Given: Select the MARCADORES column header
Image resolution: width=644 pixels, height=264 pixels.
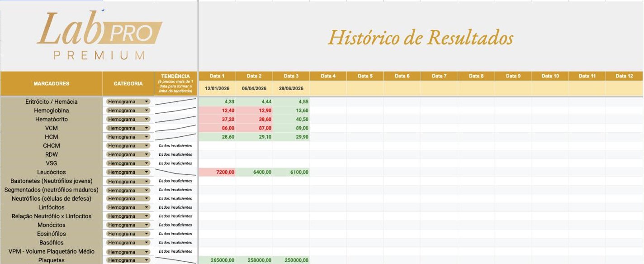Looking at the screenshot, I should (52, 84).
